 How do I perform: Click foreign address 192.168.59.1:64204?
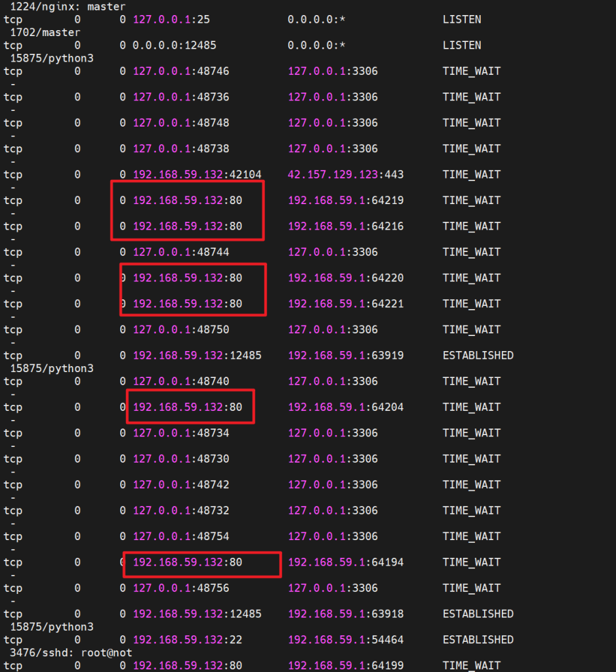[x=346, y=408]
